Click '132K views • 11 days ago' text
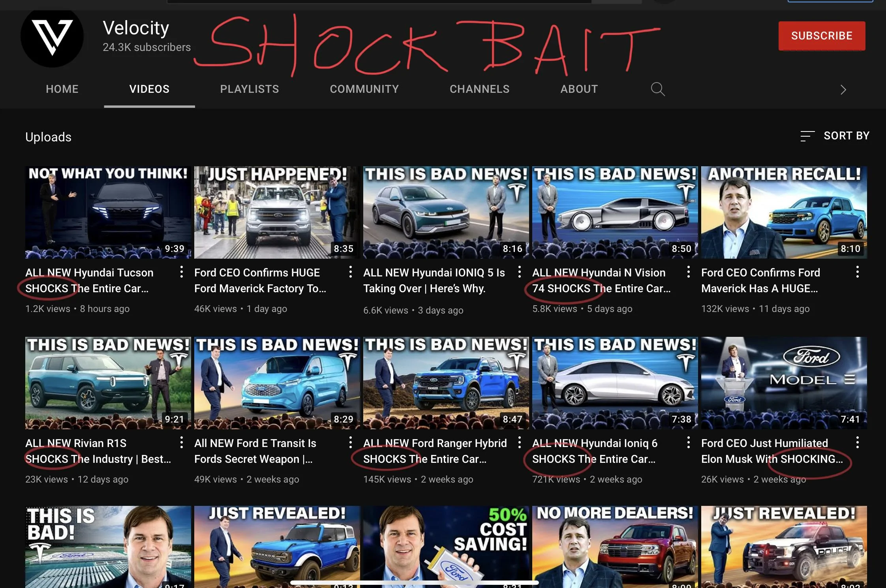This screenshot has height=588, width=886. (x=755, y=309)
